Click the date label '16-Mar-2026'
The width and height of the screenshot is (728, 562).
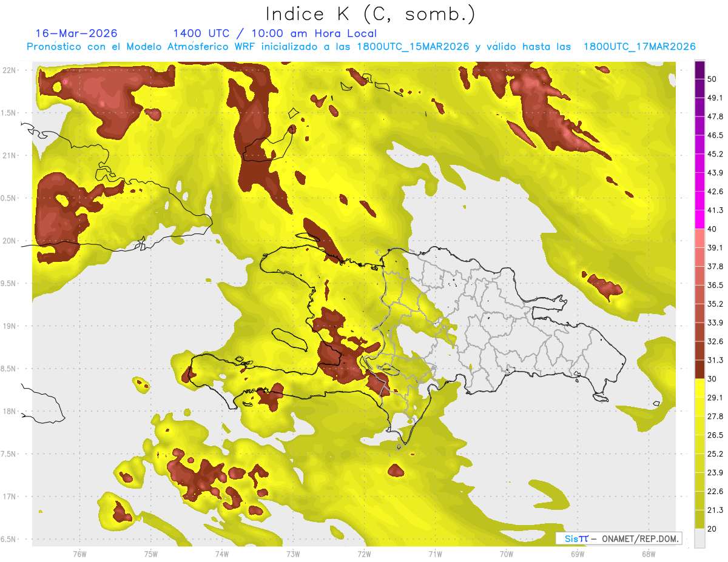click(76, 33)
